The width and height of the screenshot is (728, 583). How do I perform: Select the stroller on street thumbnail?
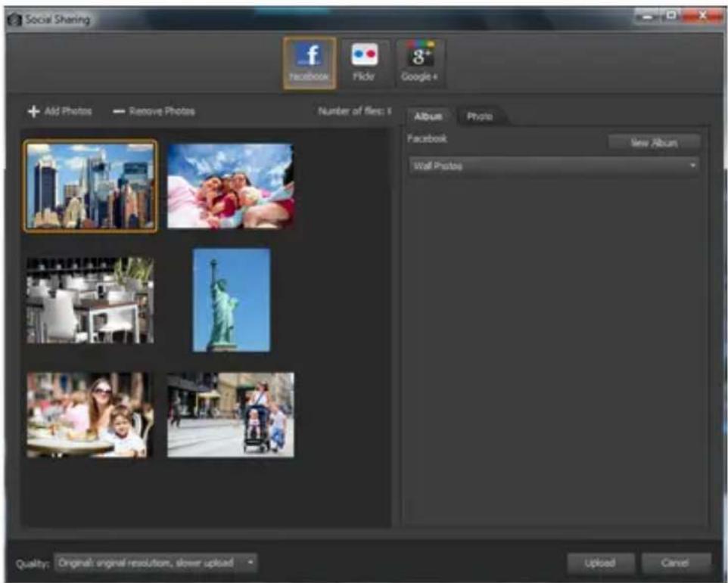pyautogui.click(x=230, y=414)
